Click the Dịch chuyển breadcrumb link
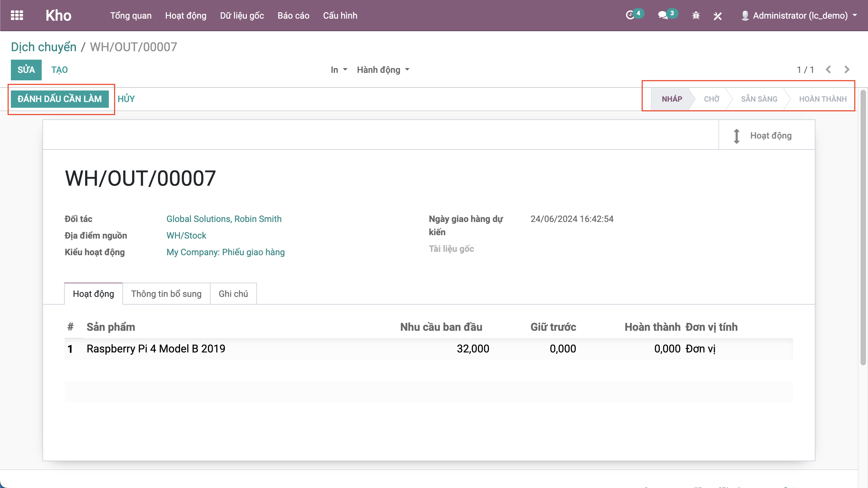The height and width of the screenshot is (488, 868). click(x=44, y=47)
